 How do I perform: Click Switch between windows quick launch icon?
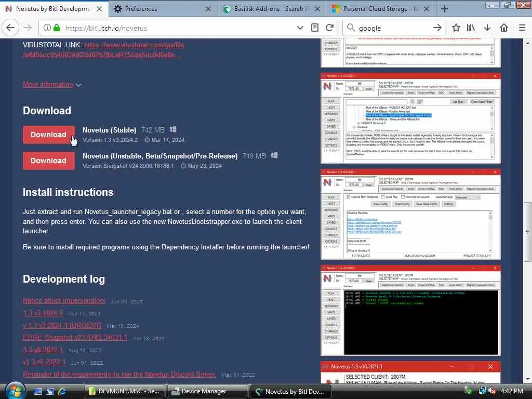[x=50, y=392]
